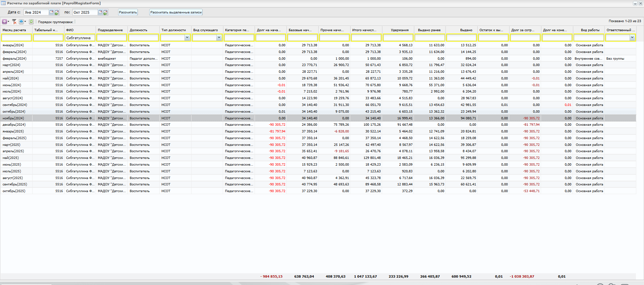Refresh the table with the green refresh icon
Screen dimensions: 644x285
coord(31,21)
